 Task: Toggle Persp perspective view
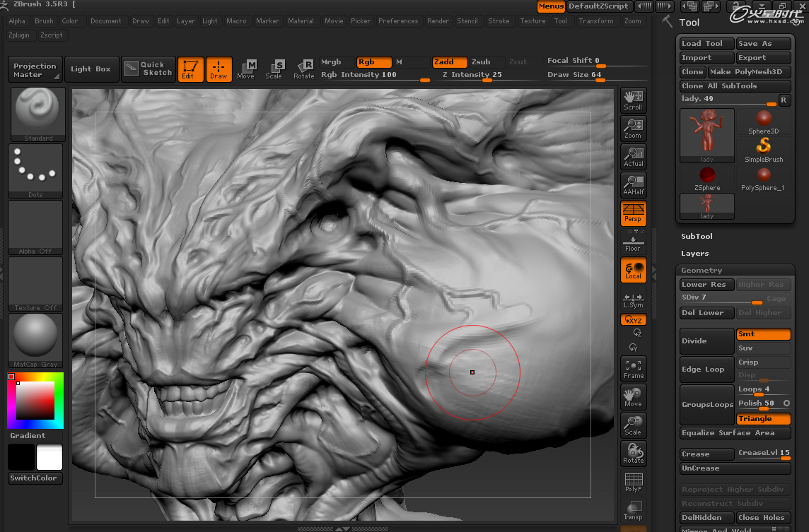coord(633,213)
